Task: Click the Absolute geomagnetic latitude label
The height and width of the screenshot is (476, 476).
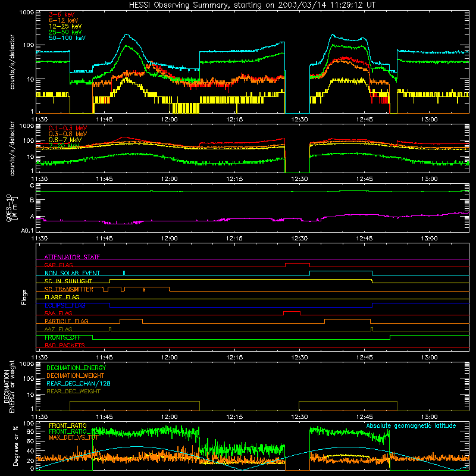Action: coord(411,426)
